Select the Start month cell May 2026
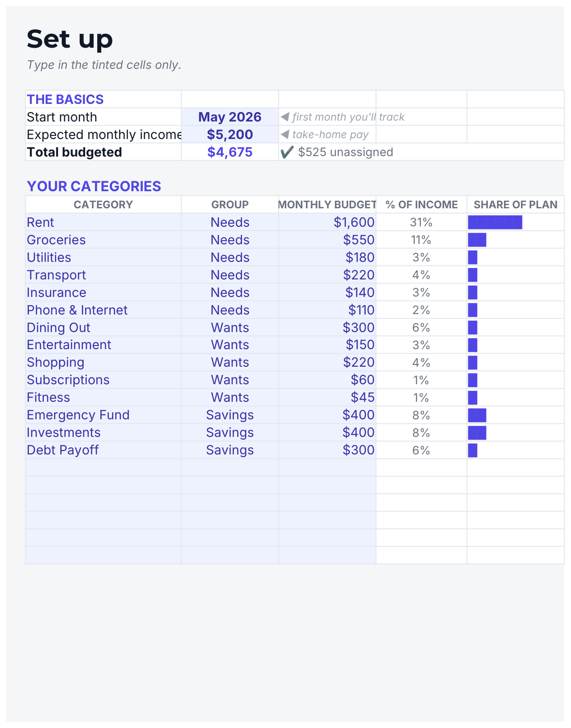571x728 pixels. 230,117
